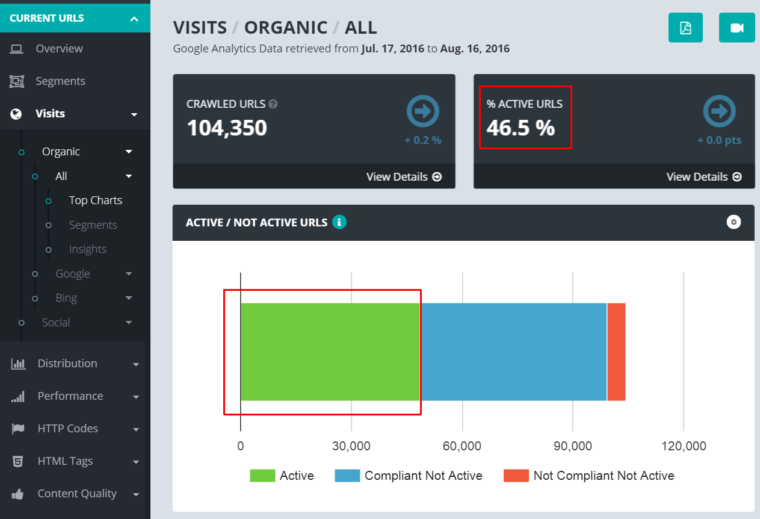Open the Google visits entry
The image size is (760, 519).
(x=73, y=274)
